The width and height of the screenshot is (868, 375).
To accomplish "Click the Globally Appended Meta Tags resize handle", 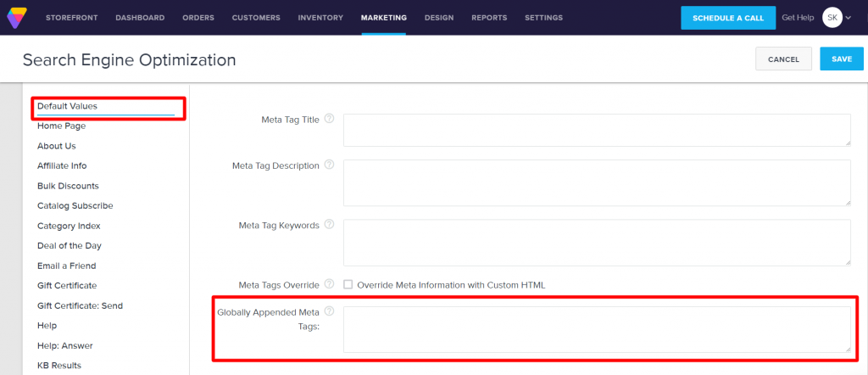I will [x=848, y=350].
